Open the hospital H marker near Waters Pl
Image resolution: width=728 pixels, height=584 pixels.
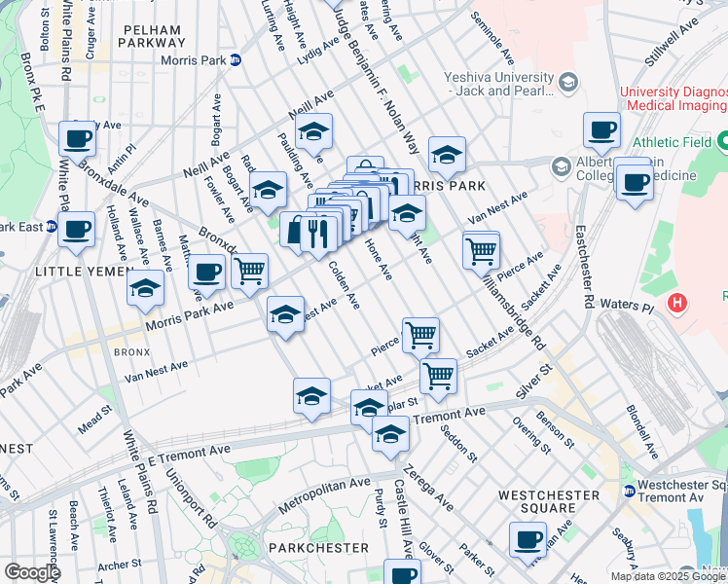point(677,305)
